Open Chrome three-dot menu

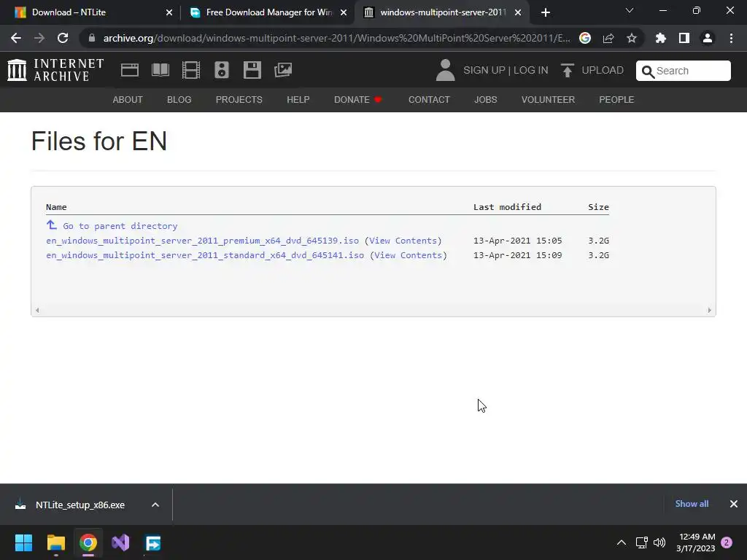731,38
